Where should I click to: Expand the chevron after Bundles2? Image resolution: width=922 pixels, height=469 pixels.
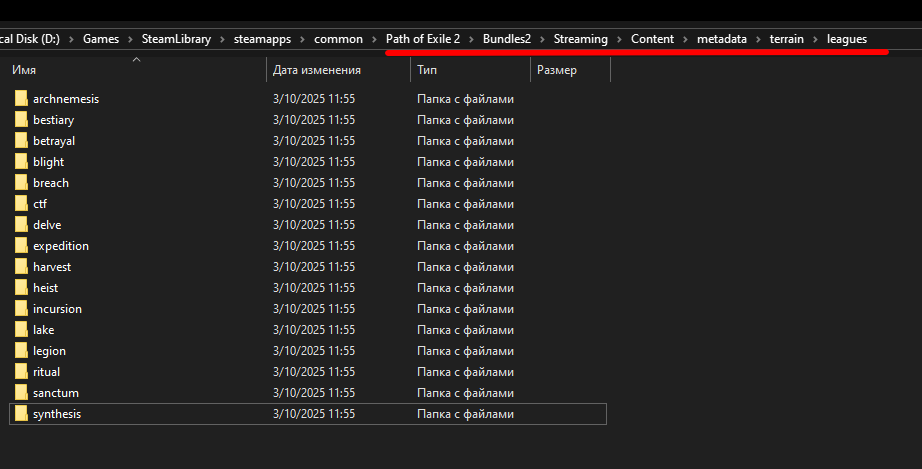tap(543, 39)
